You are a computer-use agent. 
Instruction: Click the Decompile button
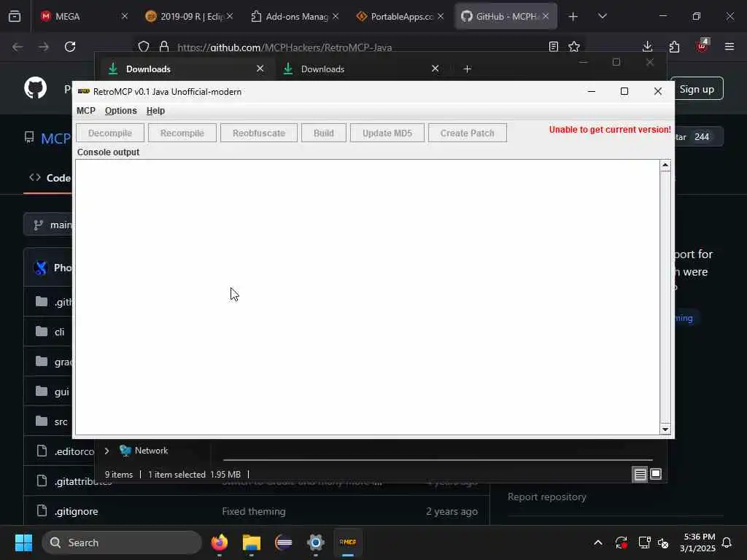(110, 133)
